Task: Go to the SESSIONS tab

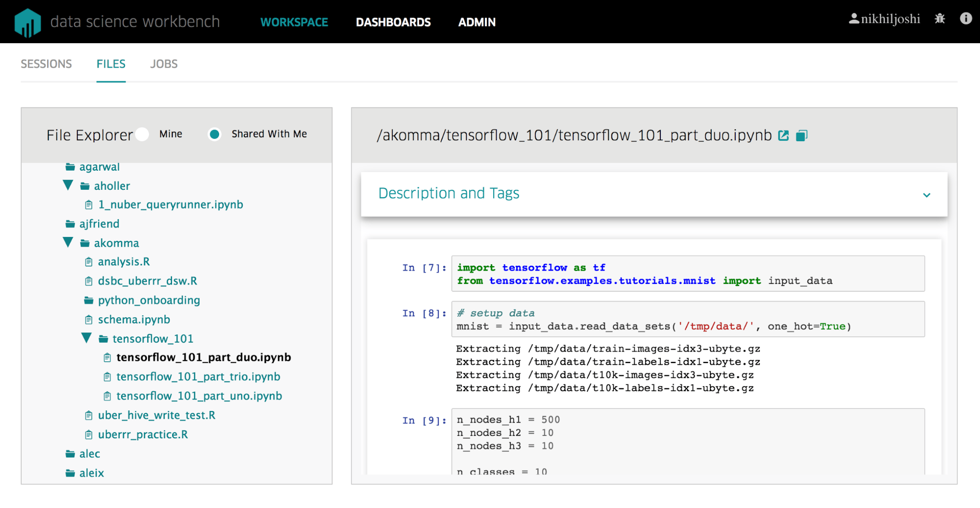Action: point(46,64)
